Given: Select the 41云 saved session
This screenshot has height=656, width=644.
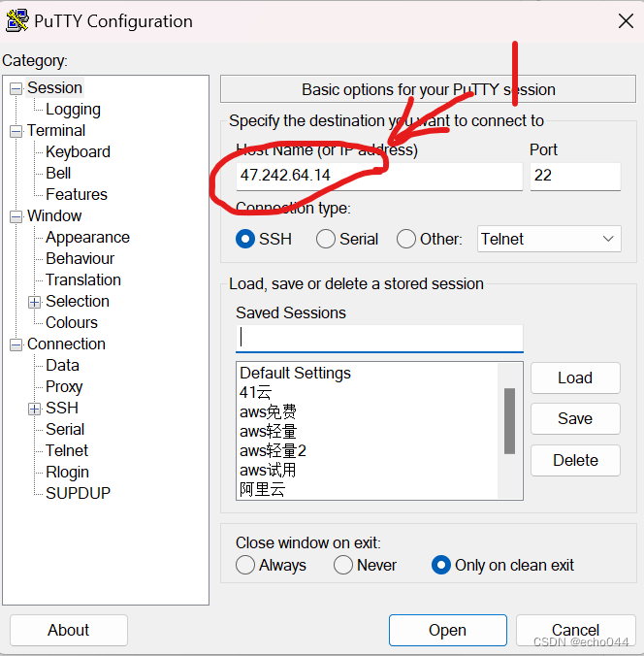Looking at the screenshot, I should [255, 392].
